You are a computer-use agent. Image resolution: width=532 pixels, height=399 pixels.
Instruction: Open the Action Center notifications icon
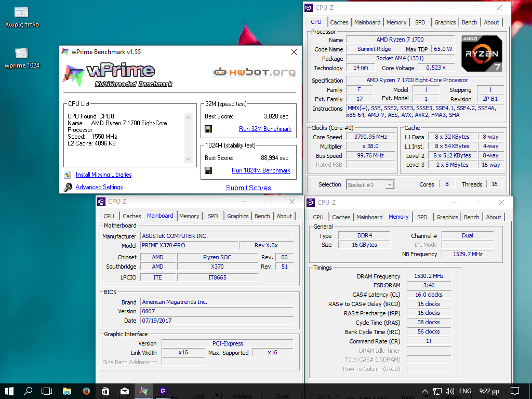click(515, 391)
